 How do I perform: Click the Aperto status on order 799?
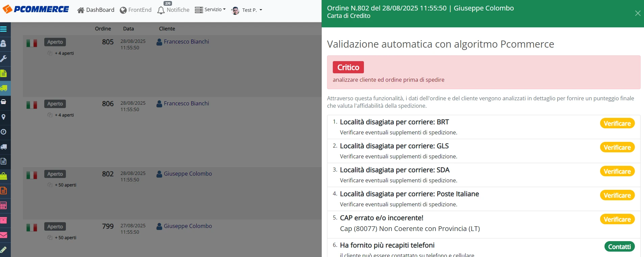(x=55, y=227)
